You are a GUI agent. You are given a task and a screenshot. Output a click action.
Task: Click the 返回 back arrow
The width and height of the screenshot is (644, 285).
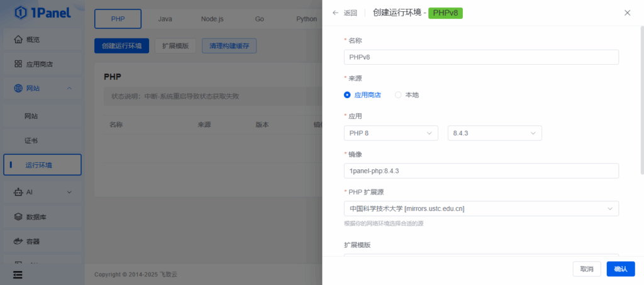[336, 13]
